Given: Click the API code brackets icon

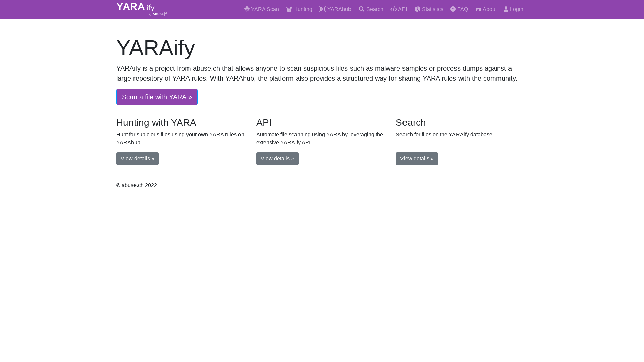Looking at the screenshot, I should (x=394, y=9).
